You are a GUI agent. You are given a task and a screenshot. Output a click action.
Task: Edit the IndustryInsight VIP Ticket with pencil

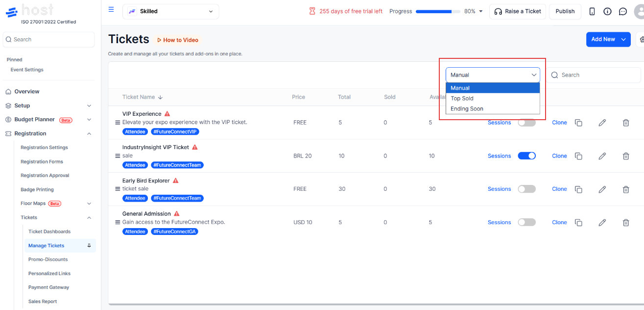click(x=602, y=156)
